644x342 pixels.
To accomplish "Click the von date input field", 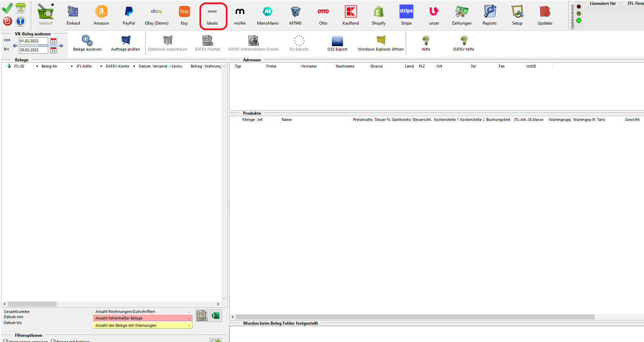I will coord(33,41).
